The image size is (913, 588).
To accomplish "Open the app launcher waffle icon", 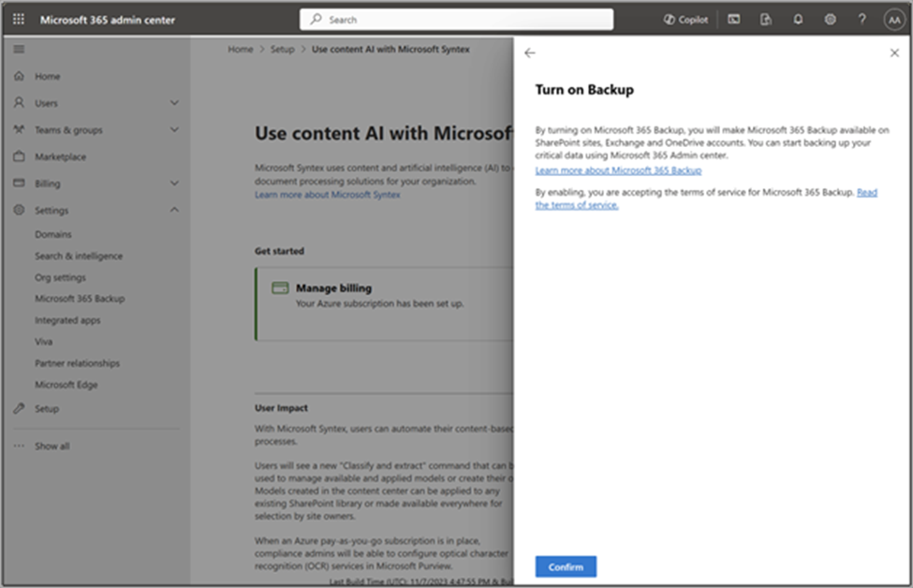I will click(x=19, y=20).
